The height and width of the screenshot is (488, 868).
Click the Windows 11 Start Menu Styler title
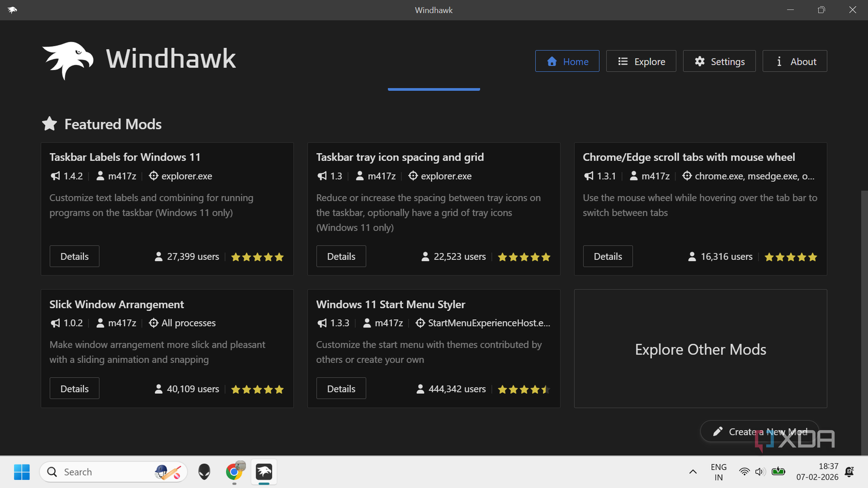[x=390, y=304]
